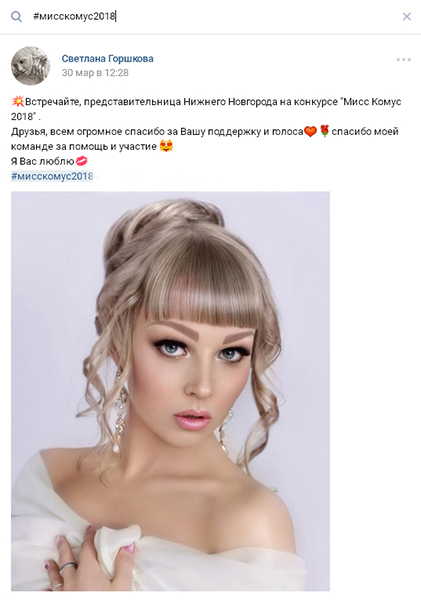Follow the #мисскомус2018 hashtag link
The height and width of the screenshot is (600, 421).
pos(52,176)
